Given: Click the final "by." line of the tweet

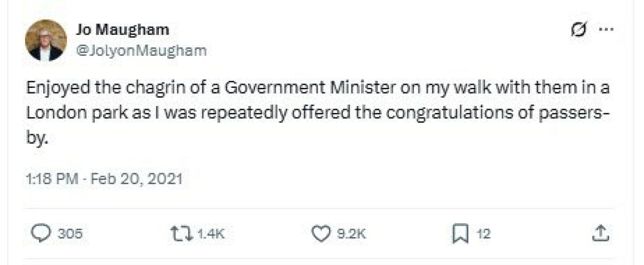Looking at the screenshot, I should tap(37, 138).
